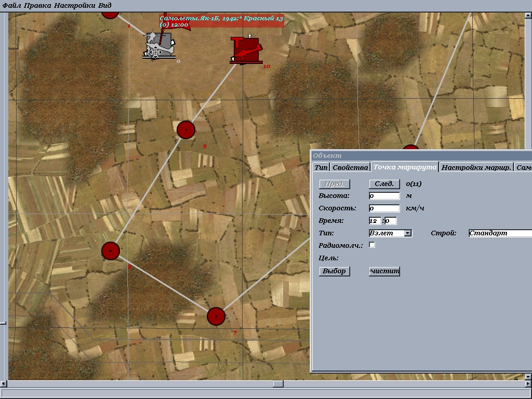
Task: Open the Строй formation dropdown
Action: 500,233
